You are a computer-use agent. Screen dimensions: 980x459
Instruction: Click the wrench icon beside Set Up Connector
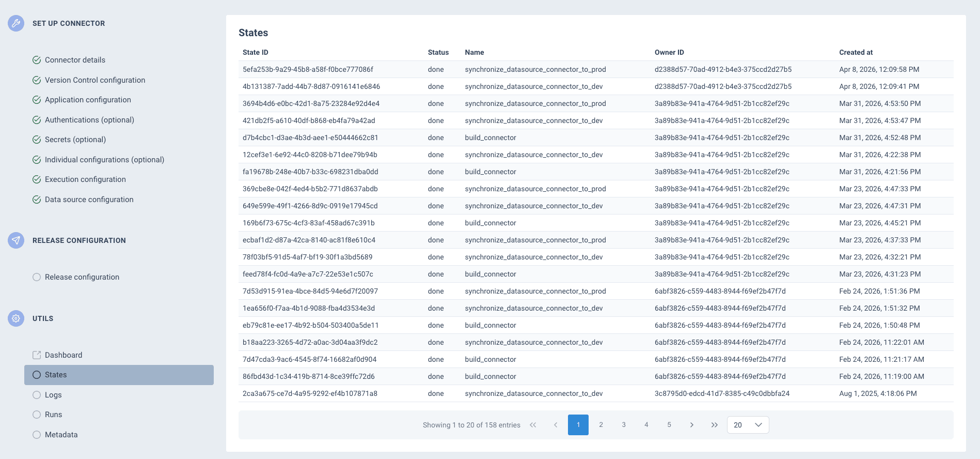tap(16, 23)
